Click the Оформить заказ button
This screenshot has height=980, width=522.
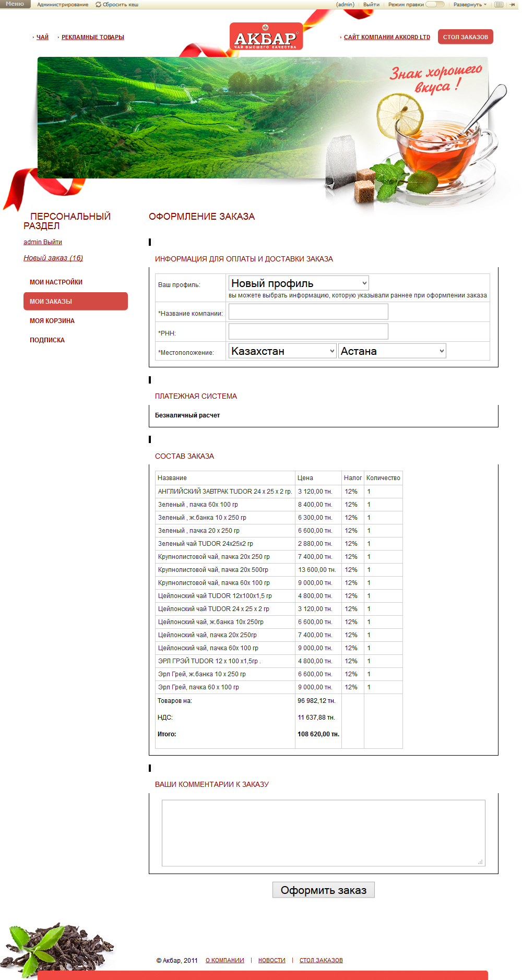pos(324,890)
